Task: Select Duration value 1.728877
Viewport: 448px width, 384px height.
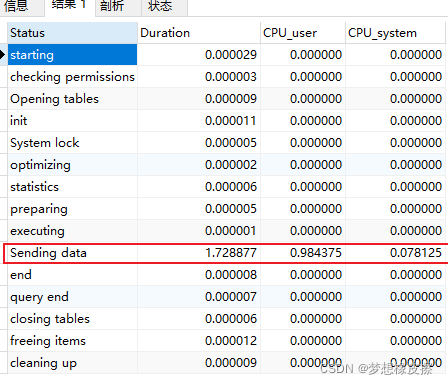Action: click(231, 253)
